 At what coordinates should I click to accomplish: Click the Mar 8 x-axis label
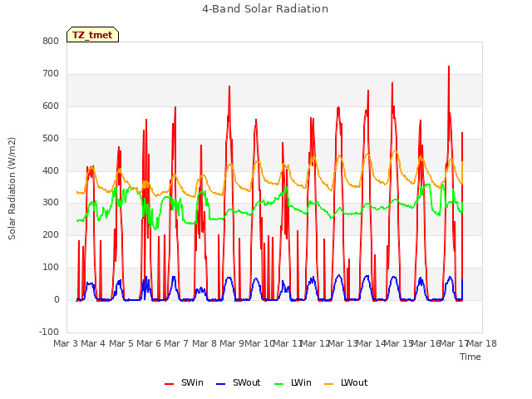pos(204,343)
